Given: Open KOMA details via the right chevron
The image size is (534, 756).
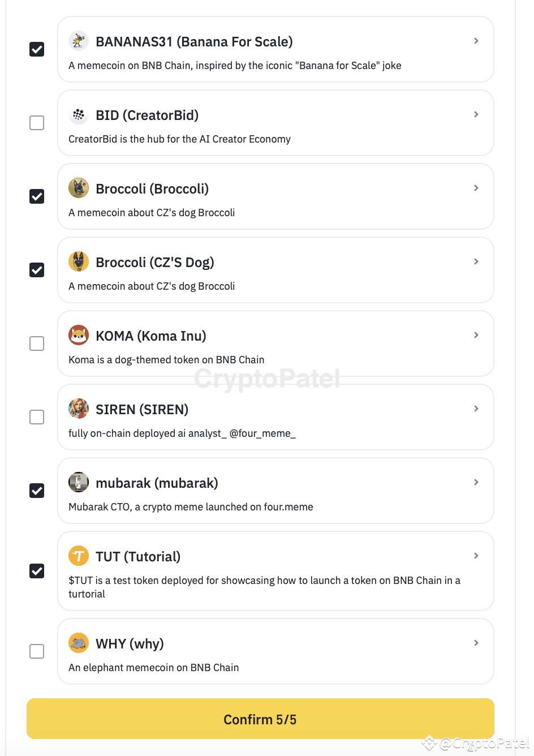Looking at the screenshot, I should [476, 335].
